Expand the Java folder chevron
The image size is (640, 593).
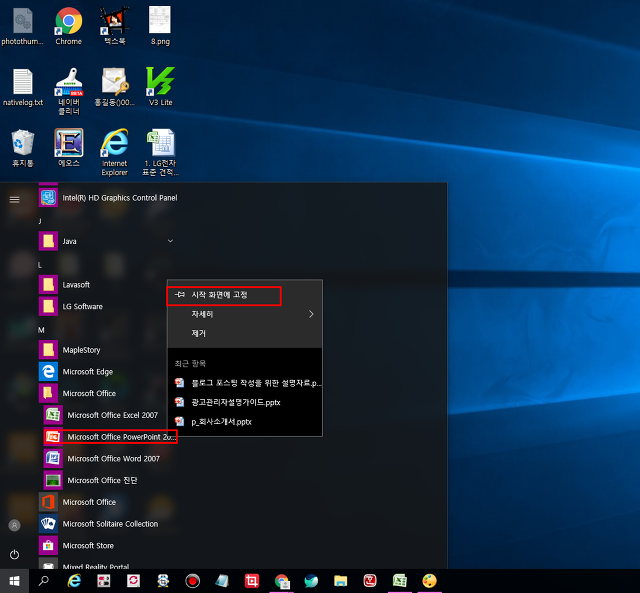171,241
